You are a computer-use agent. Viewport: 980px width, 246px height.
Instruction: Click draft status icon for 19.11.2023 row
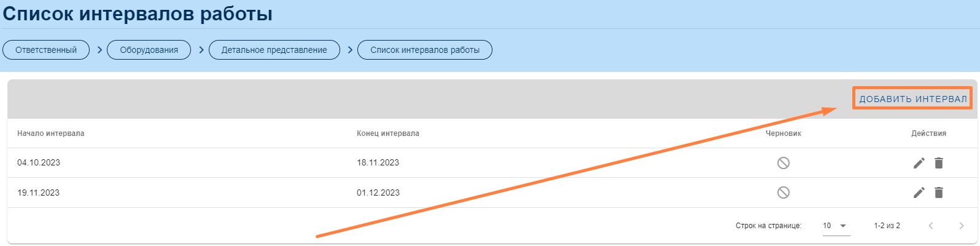click(x=783, y=192)
